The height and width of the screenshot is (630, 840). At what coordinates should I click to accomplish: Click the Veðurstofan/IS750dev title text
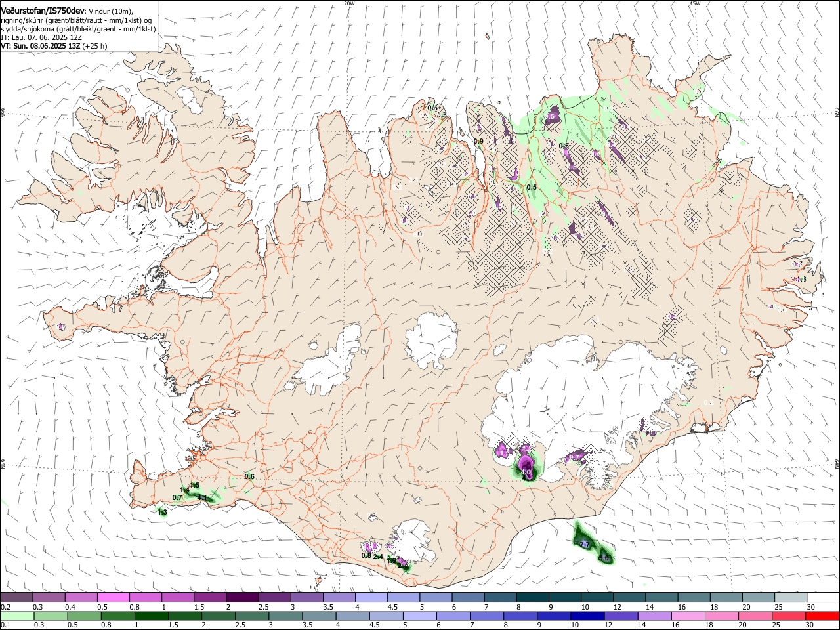pyautogui.click(x=43, y=11)
